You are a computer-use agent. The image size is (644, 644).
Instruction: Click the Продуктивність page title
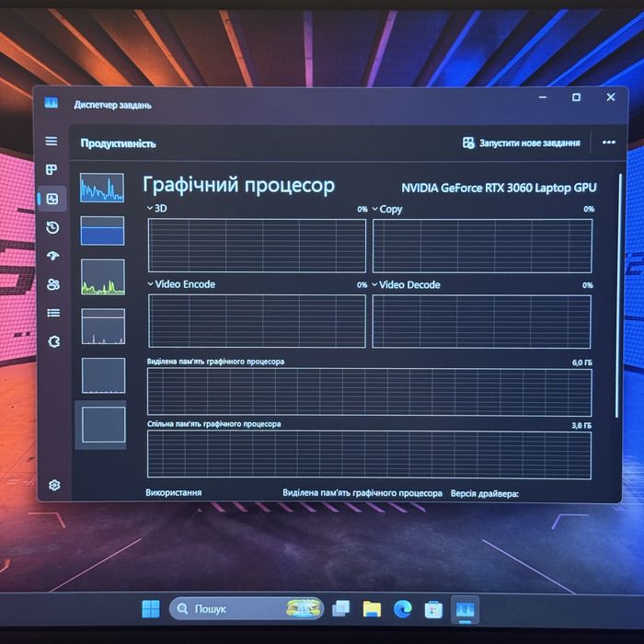119,144
